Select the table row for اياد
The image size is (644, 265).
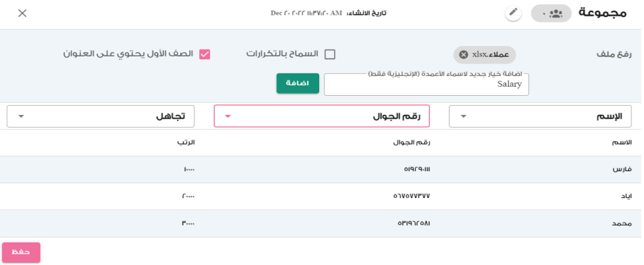pos(321,197)
